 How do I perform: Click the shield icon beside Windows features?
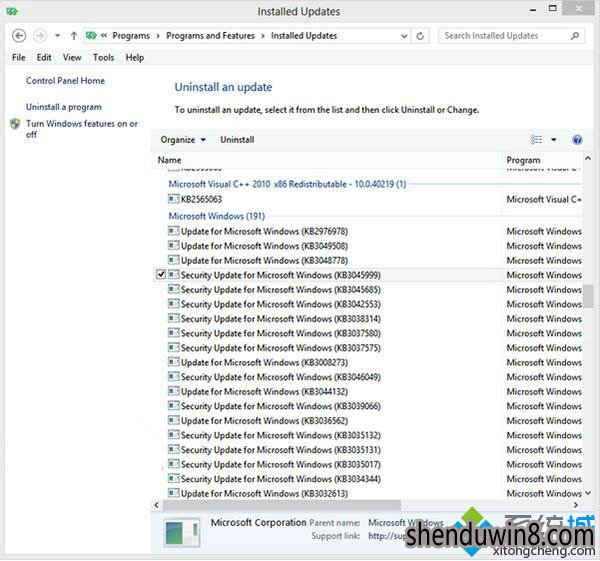(15, 124)
